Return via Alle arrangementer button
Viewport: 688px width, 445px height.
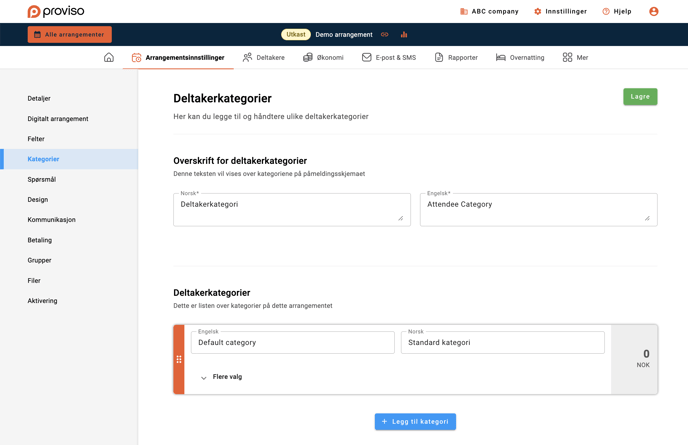(x=69, y=35)
